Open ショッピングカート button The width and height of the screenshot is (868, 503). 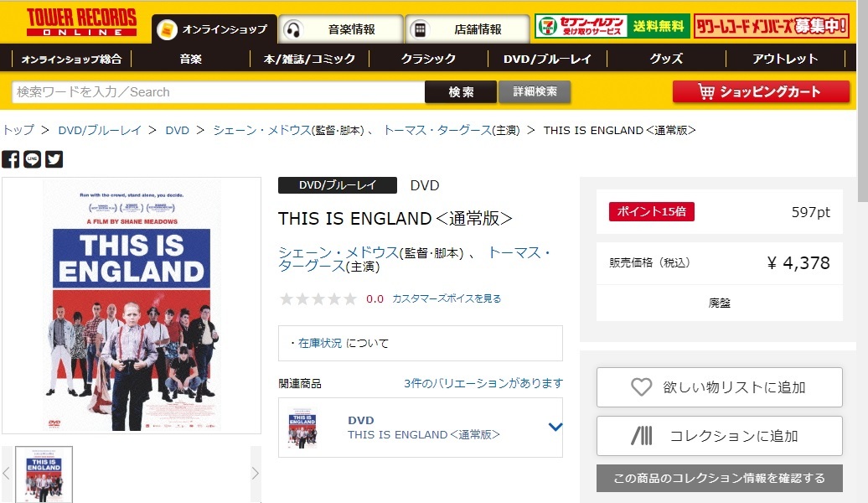pyautogui.click(x=761, y=91)
